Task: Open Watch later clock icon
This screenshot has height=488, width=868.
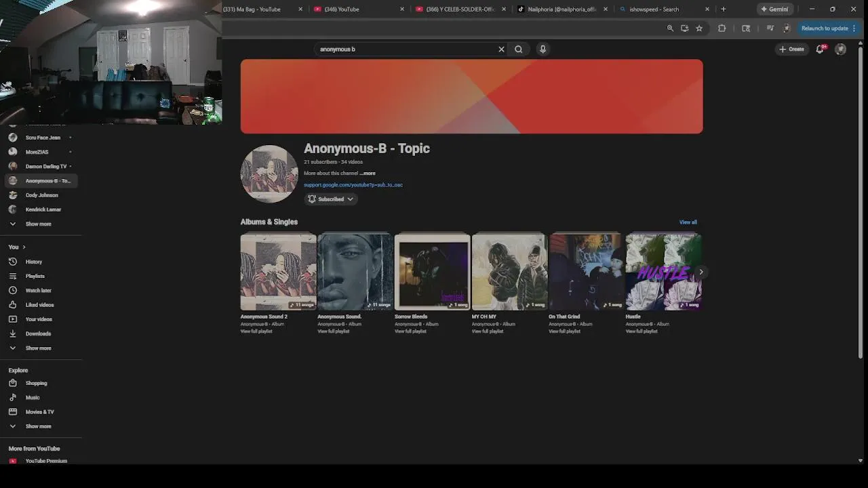Action: 12,290
